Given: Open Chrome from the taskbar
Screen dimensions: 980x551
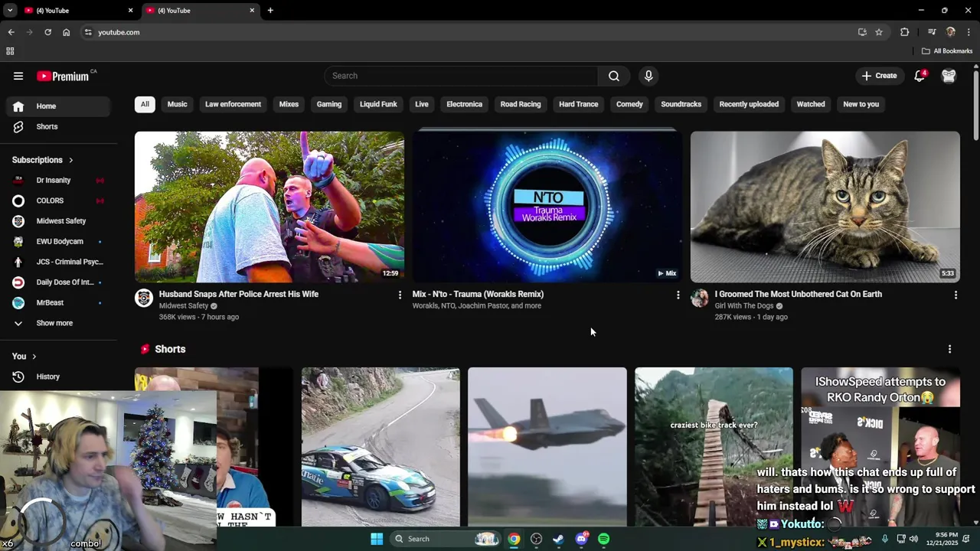Looking at the screenshot, I should point(514,539).
